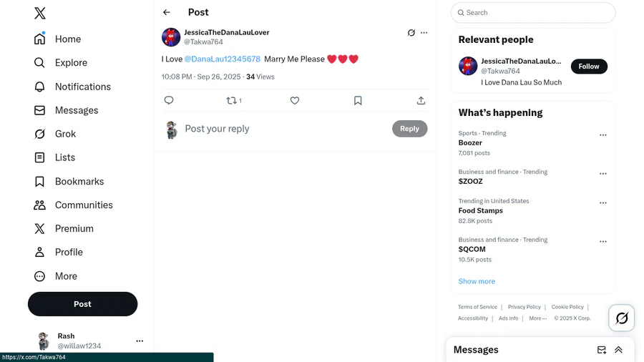Expand the Messages drawer
The height and width of the screenshot is (362, 644).
tap(618, 350)
